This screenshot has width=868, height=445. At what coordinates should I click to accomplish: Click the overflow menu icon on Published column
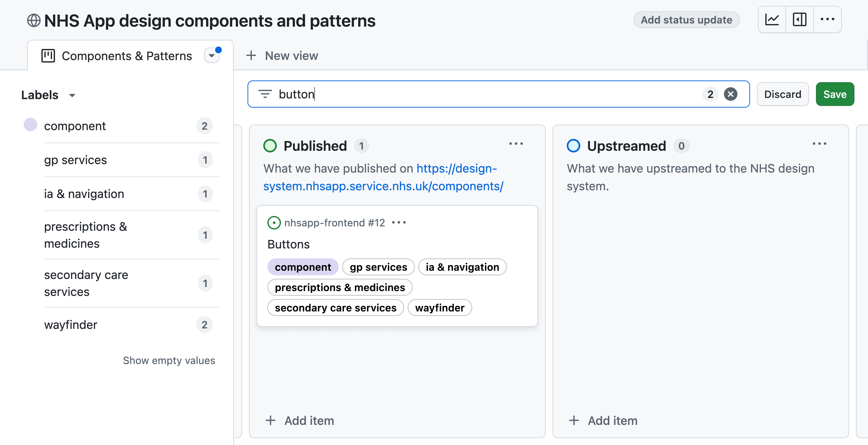tap(516, 143)
